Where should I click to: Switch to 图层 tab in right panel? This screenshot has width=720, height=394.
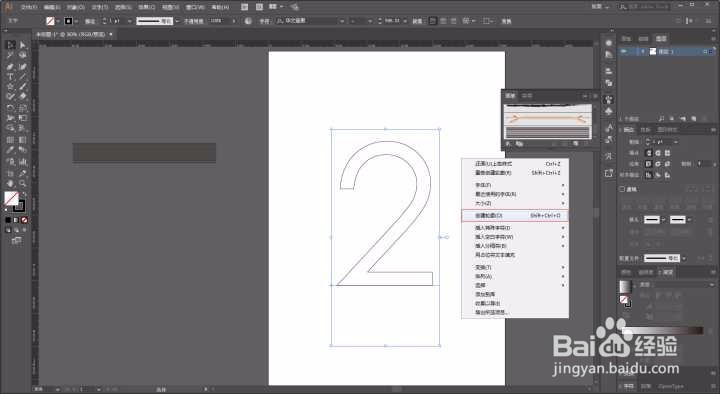click(660, 39)
